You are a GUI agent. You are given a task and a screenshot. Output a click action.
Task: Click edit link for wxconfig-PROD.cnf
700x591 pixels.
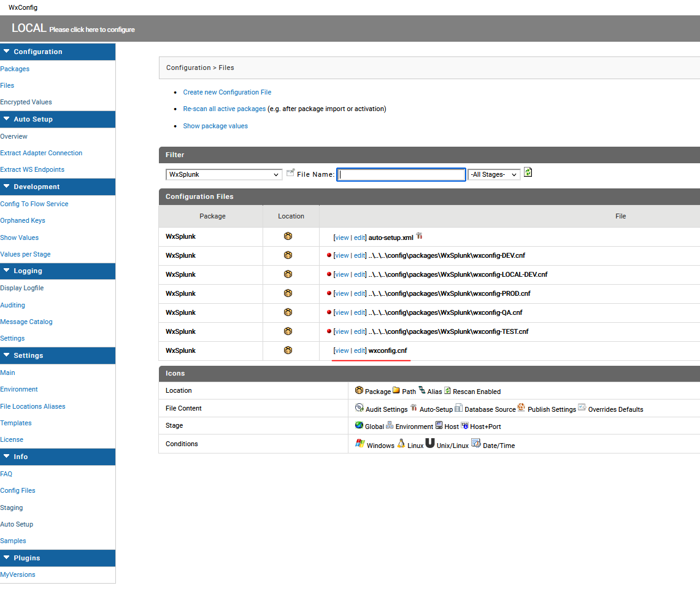(359, 293)
